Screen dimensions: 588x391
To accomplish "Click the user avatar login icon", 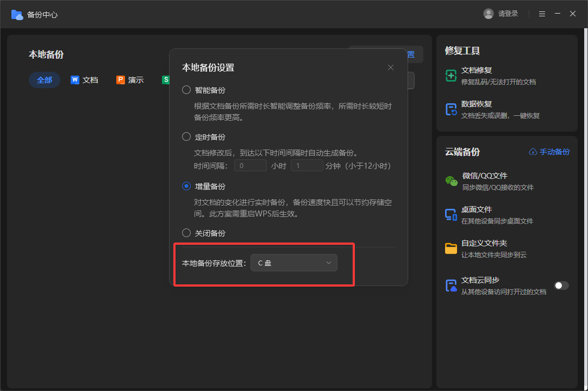I will tap(489, 14).
